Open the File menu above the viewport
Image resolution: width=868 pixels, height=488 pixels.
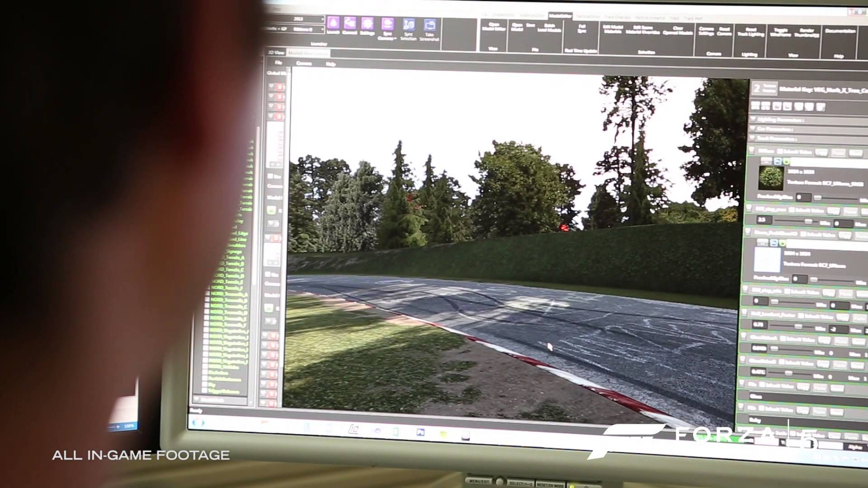[x=278, y=62]
